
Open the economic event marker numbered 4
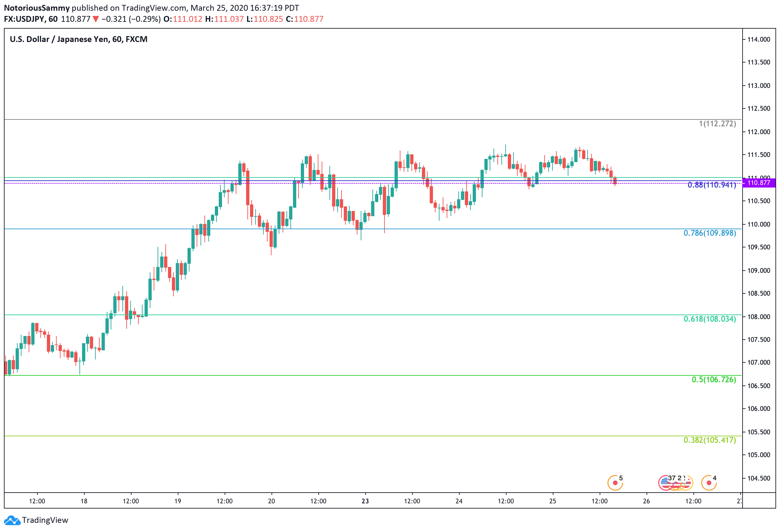[x=708, y=483]
